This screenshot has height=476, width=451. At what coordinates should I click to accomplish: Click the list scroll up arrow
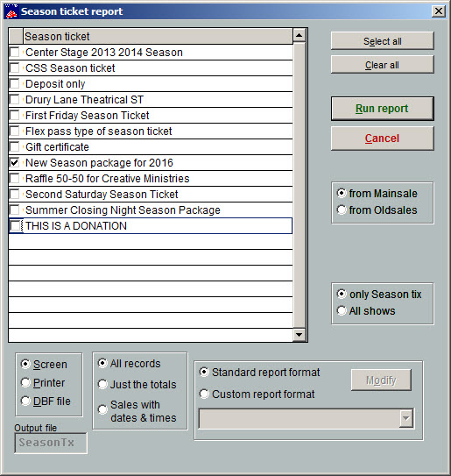pyautogui.click(x=299, y=36)
